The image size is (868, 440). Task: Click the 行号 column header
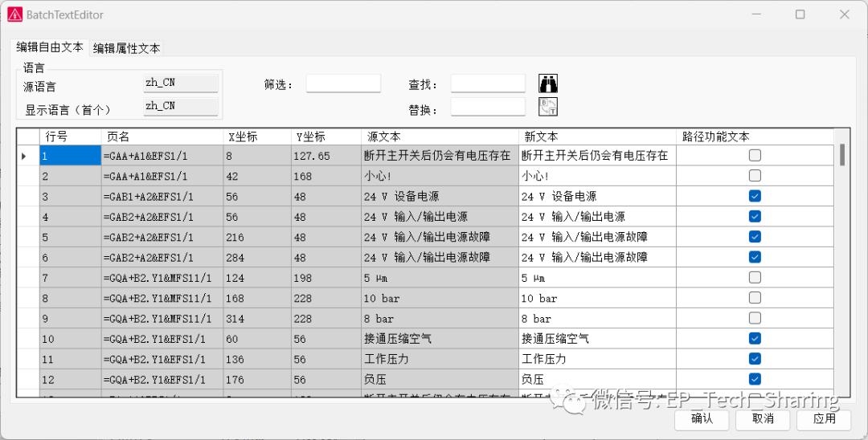click(70, 136)
